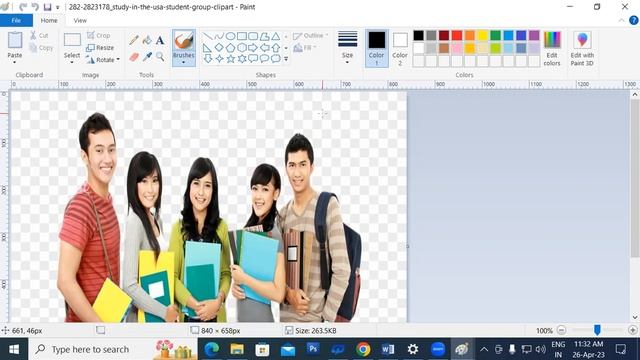Select the Color 1 button
Screen dimensions: 640x360
(x=376, y=49)
